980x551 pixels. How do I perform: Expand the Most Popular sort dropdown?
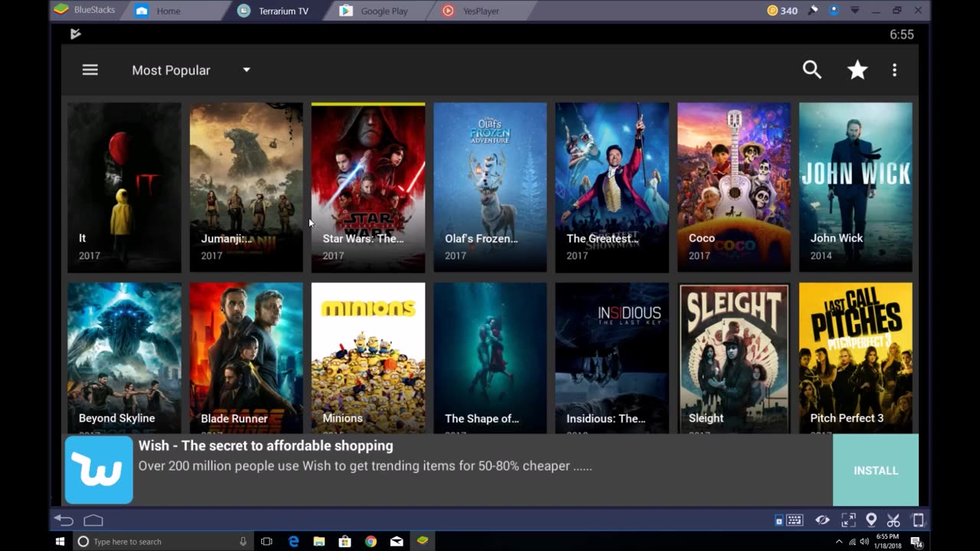coord(191,70)
